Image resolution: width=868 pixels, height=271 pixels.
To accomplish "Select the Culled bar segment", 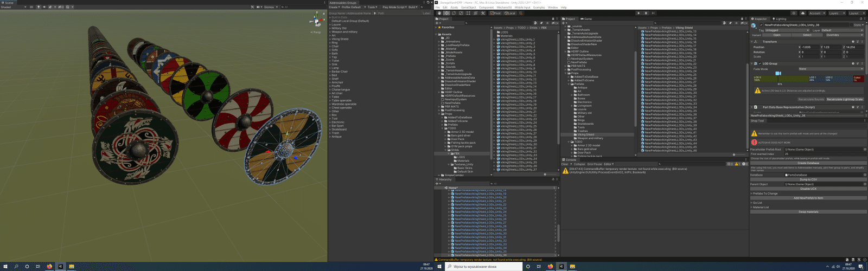I will (x=858, y=79).
